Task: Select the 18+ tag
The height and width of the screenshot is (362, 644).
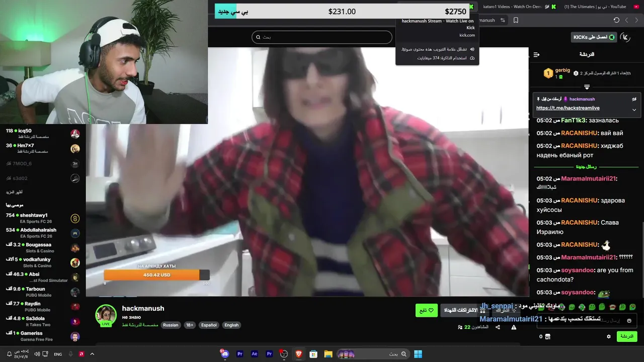Action: pos(190,325)
